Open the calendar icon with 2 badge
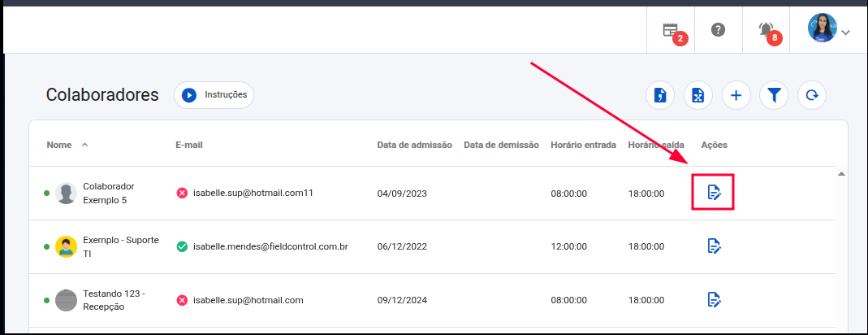 (671, 31)
